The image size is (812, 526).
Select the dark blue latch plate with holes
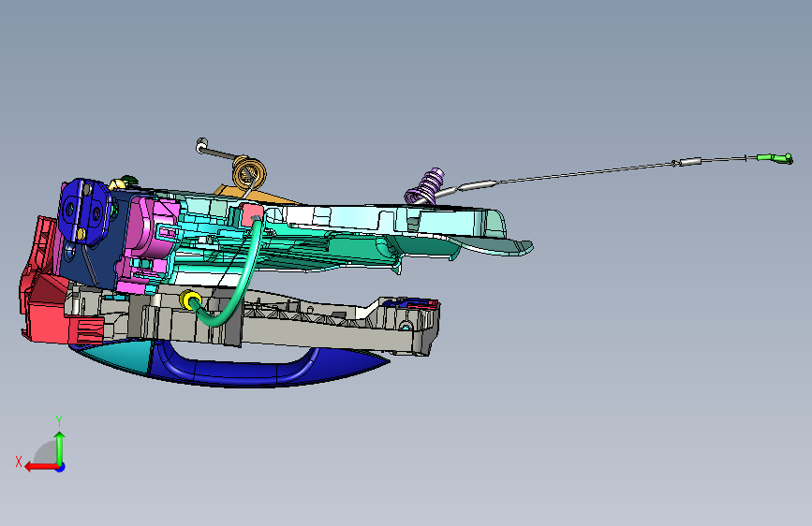tap(82, 212)
